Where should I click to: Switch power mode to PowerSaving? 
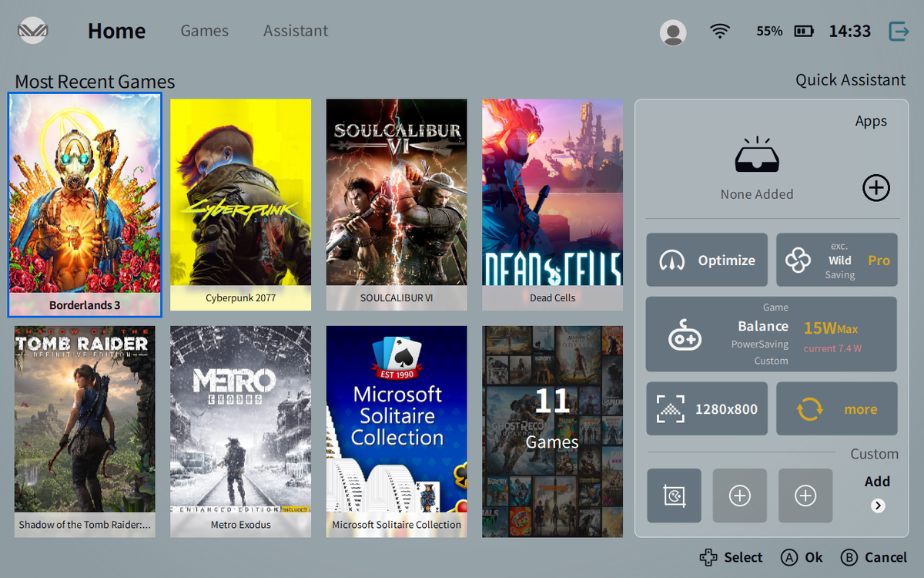[x=760, y=342]
